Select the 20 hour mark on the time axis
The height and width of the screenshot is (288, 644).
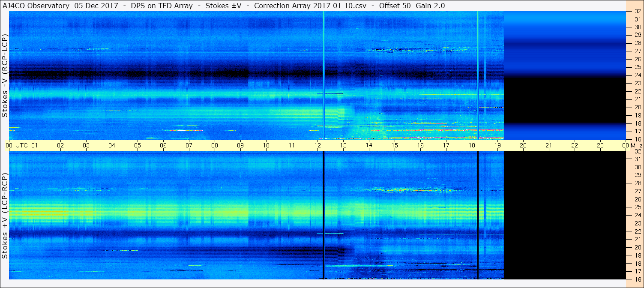[x=523, y=145]
